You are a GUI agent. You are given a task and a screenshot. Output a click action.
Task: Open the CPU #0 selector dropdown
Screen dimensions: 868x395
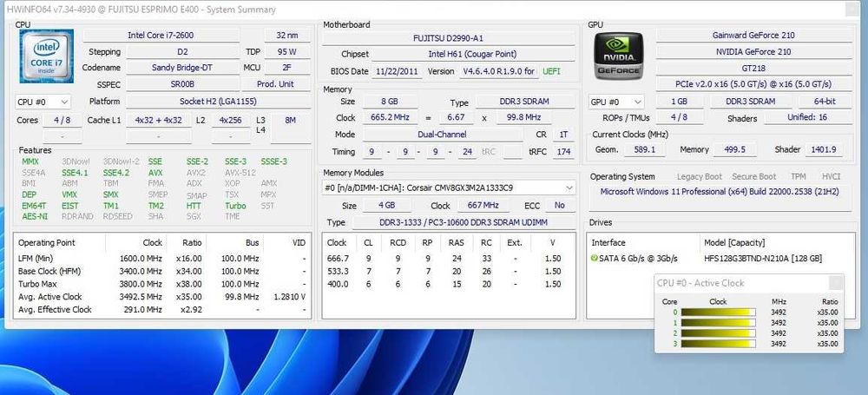43,102
